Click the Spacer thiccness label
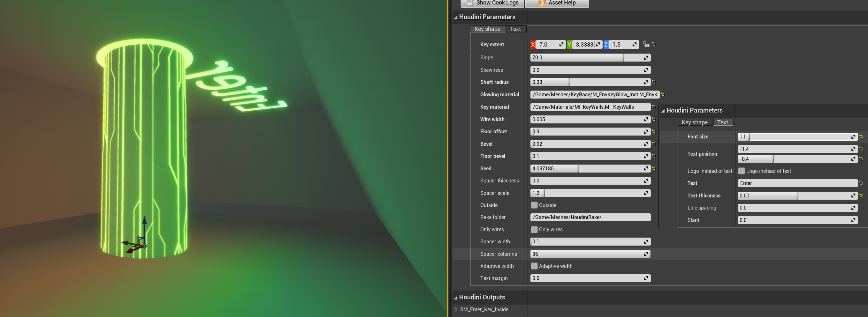This screenshot has height=317, width=868. pyautogui.click(x=499, y=181)
